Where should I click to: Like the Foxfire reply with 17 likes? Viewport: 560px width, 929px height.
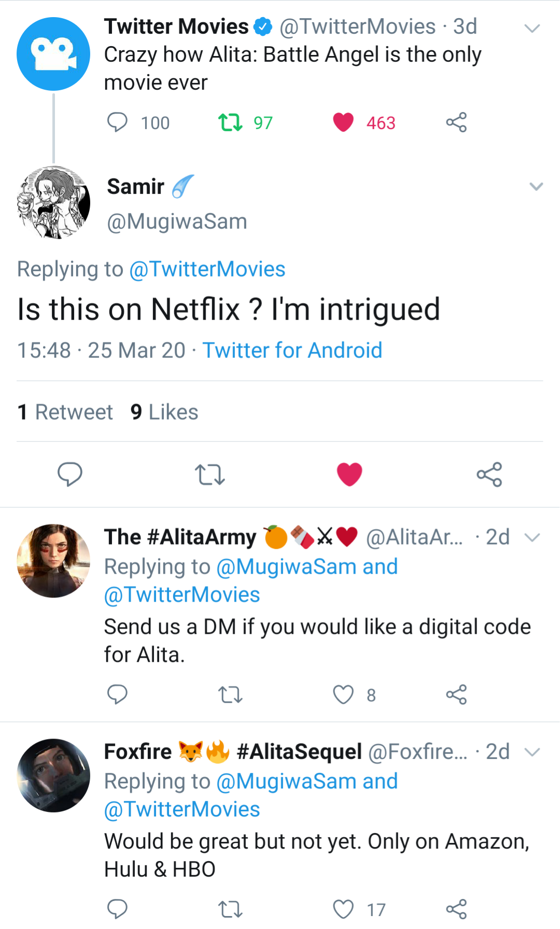click(343, 909)
